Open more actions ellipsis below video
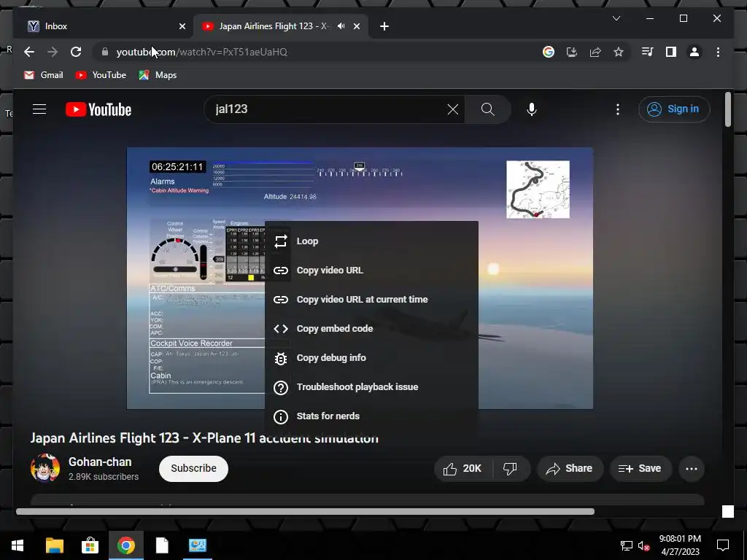The height and width of the screenshot is (560, 747). click(692, 469)
